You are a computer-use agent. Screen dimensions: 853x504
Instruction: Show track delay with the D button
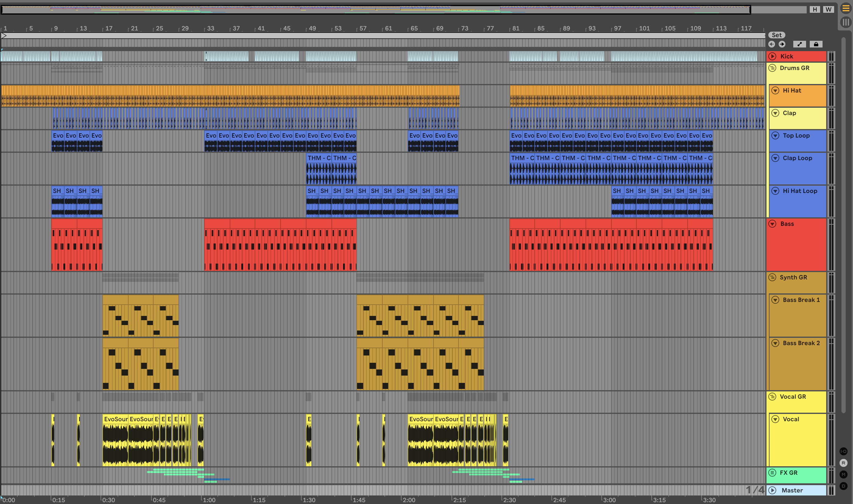(844, 486)
